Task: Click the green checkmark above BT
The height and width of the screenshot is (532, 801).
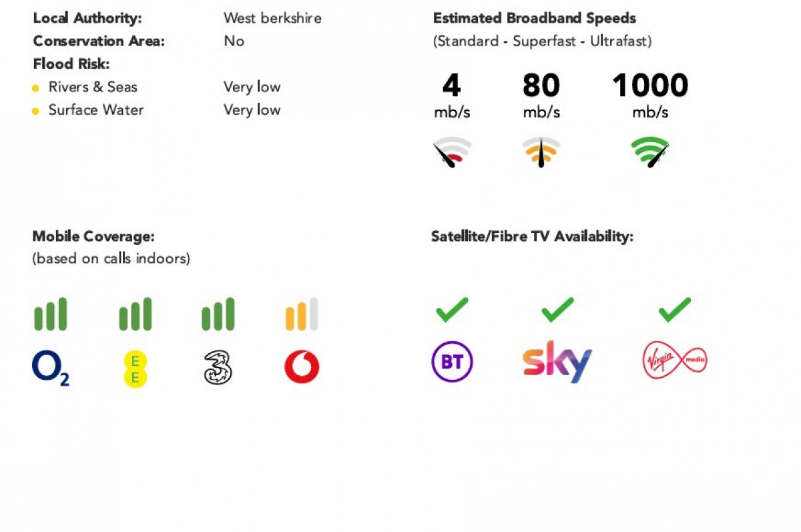Action: [452, 310]
